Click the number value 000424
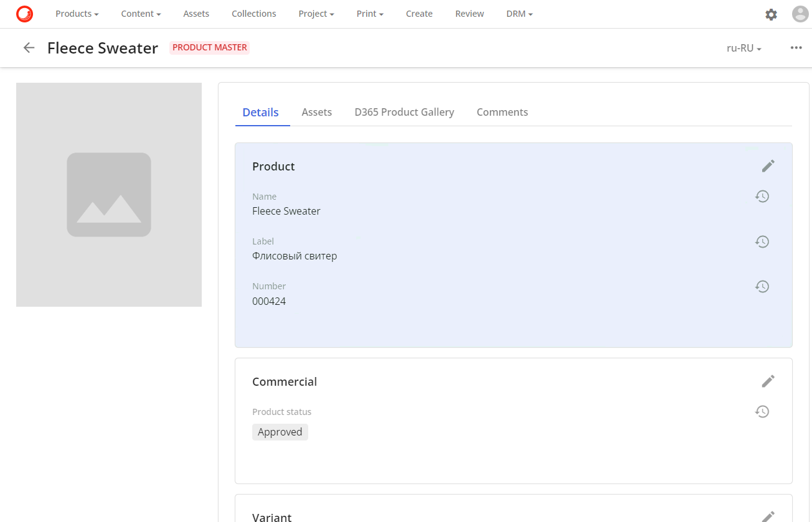 269,302
